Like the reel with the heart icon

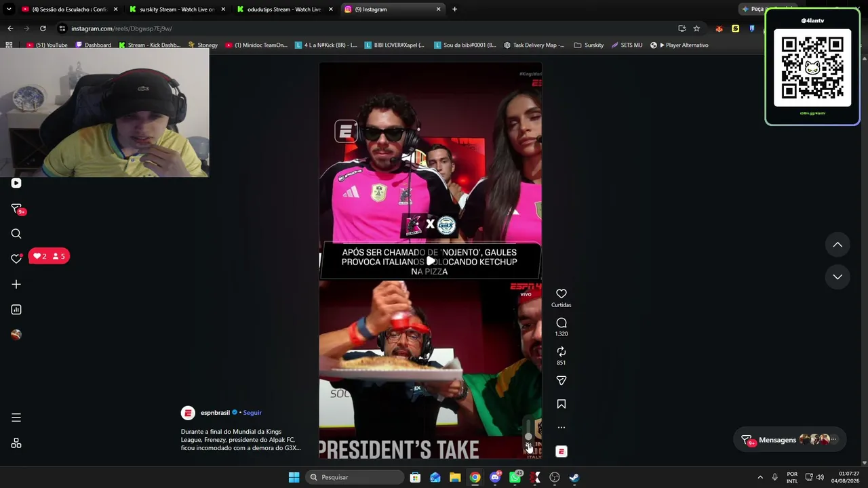click(x=561, y=293)
